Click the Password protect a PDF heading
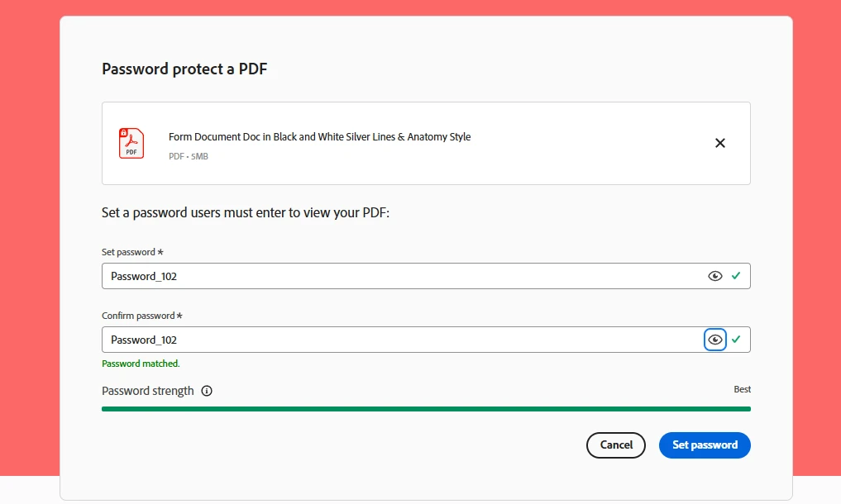Screen dimensions: 841x504 (184, 69)
